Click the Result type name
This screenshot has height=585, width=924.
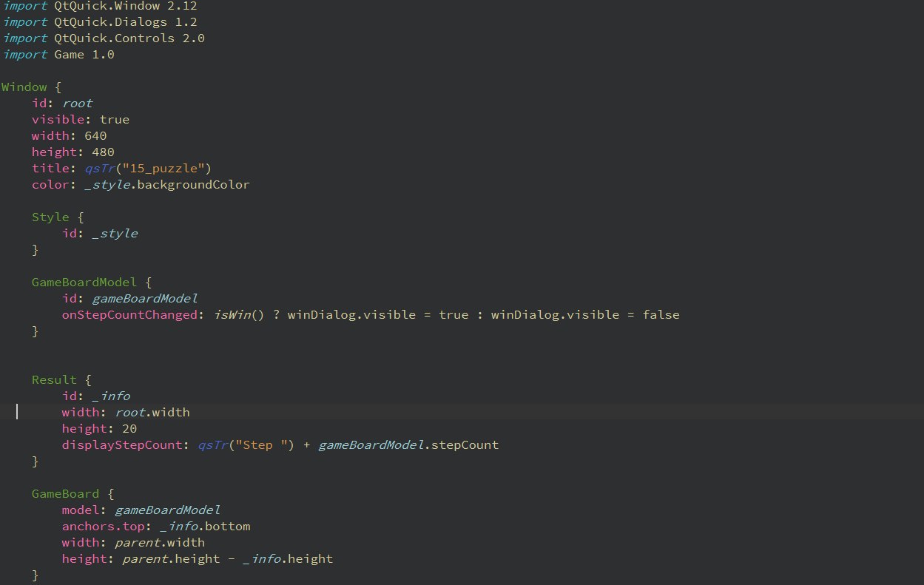[54, 379]
